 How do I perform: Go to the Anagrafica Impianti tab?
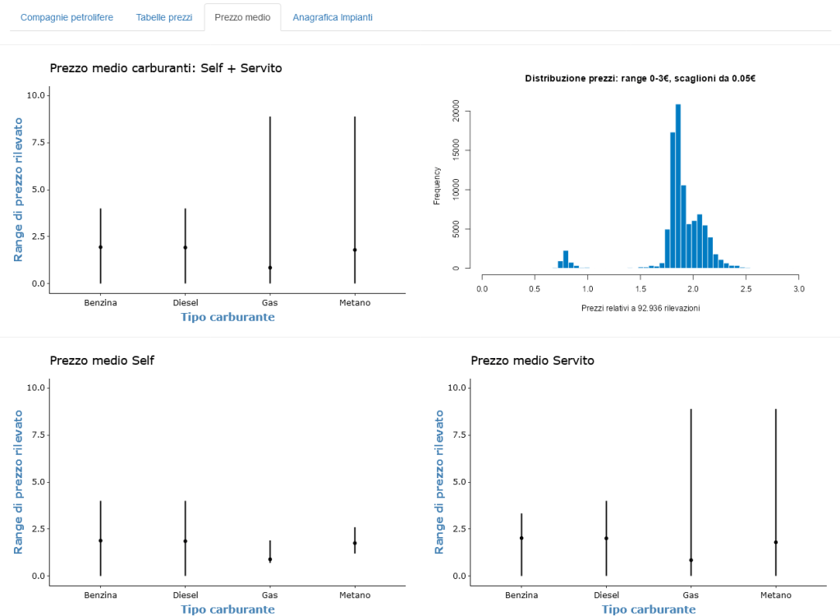[333, 17]
